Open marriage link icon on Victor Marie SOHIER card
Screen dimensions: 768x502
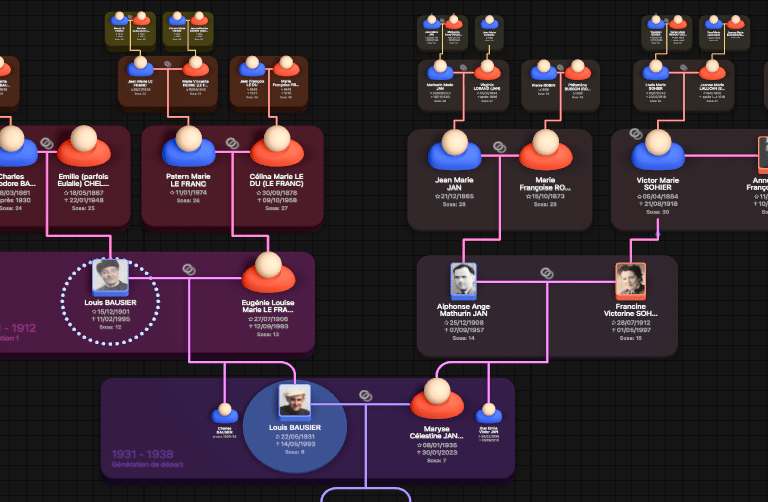pyautogui.click(x=636, y=134)
